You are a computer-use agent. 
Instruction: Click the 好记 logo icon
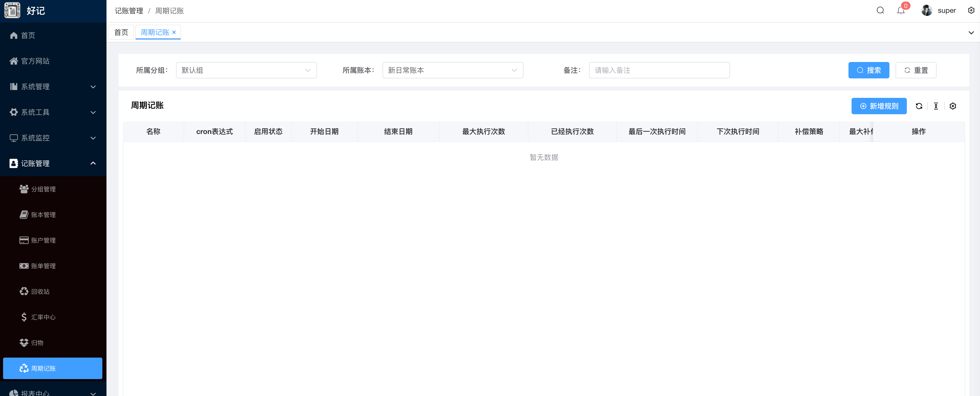(x=12, y=10)
